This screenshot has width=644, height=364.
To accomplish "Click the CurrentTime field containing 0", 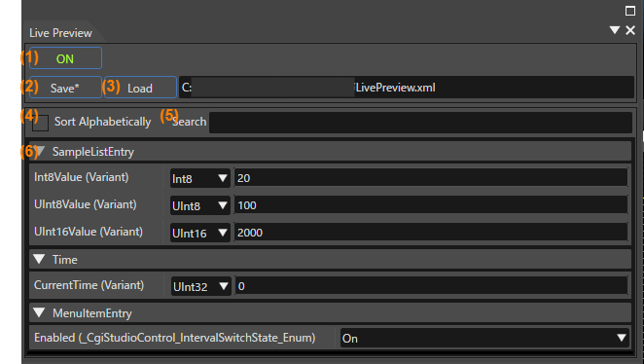I will (431, 285).
